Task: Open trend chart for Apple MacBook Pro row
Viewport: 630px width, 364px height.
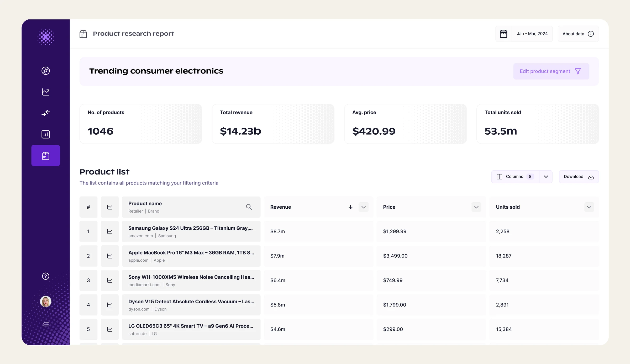Action: pos(110,256)
